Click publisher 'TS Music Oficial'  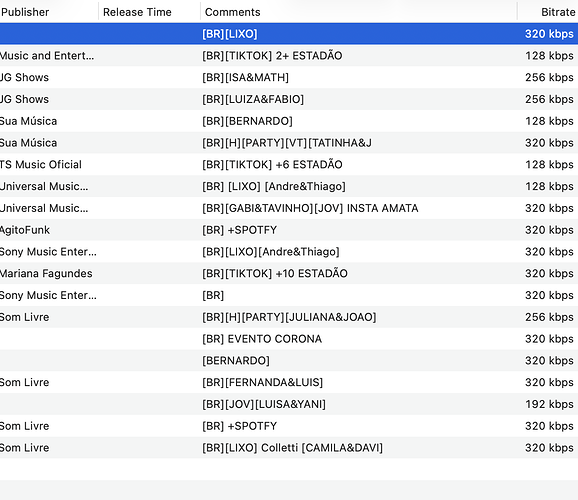pos(41,164)
